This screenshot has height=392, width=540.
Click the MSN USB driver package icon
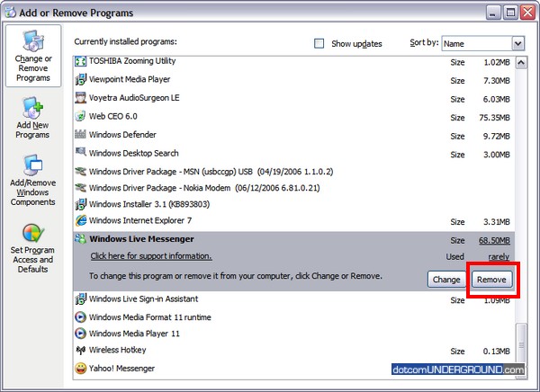click(81, 171)
